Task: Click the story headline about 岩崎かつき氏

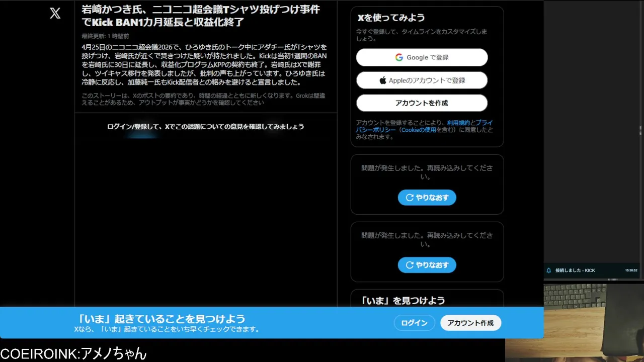Action: (201, 16)
